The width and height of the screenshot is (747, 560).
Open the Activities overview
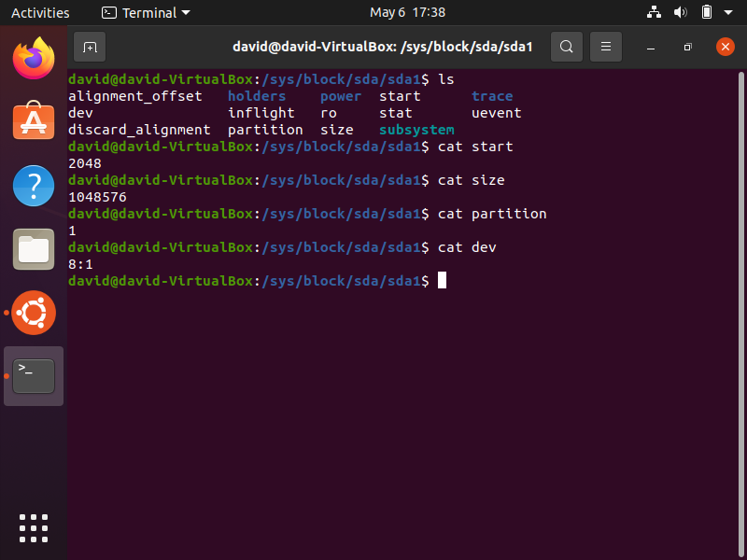pos(40,12)
